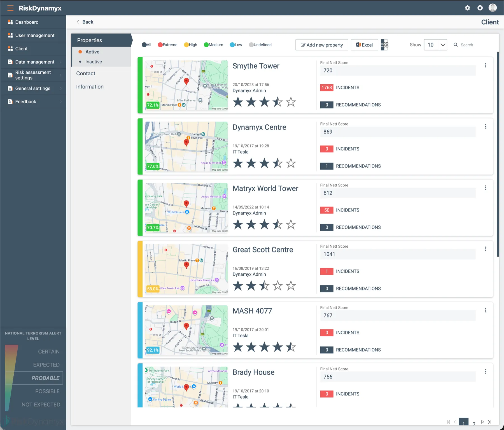Go to previous page icon

coord(455,422)
